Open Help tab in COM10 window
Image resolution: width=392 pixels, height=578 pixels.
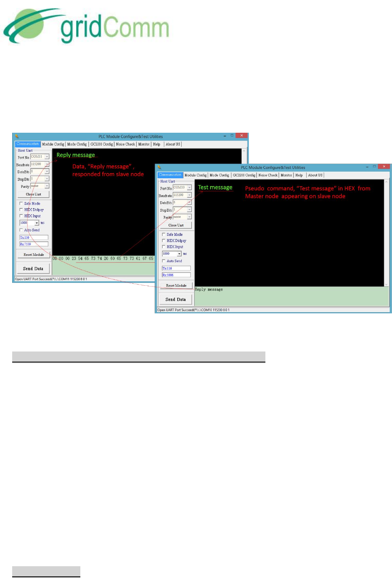coord(299,175)
